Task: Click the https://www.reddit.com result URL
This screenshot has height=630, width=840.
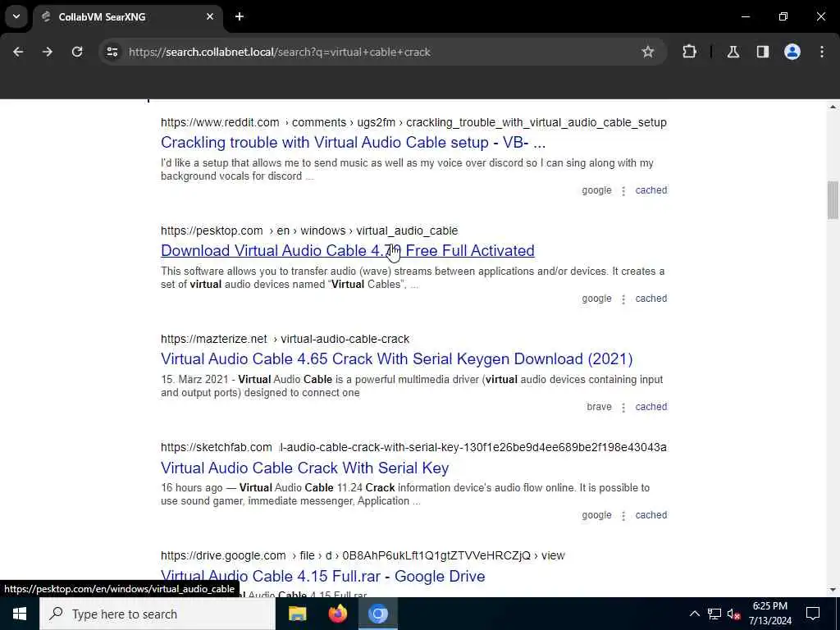Action: pos(220,122)
